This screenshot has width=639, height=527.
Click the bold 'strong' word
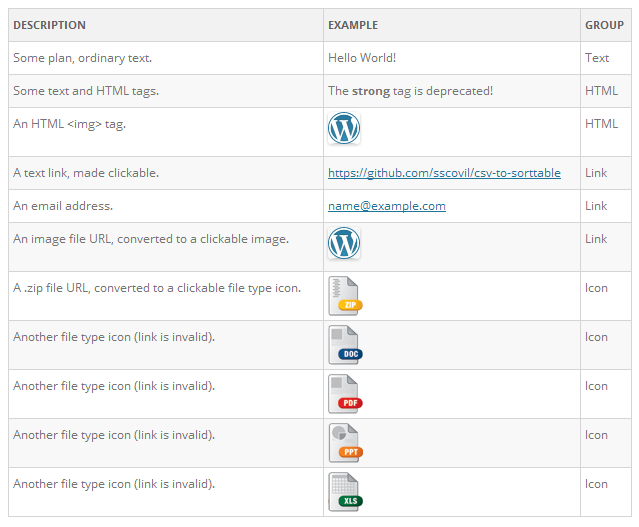(371, 90)
